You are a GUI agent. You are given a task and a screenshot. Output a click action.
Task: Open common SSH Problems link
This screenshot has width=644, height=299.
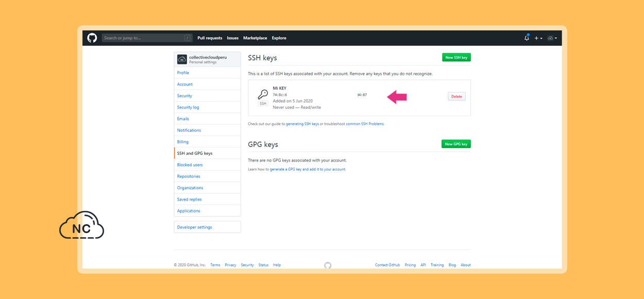pyautogui.click(x=365, y=124)
